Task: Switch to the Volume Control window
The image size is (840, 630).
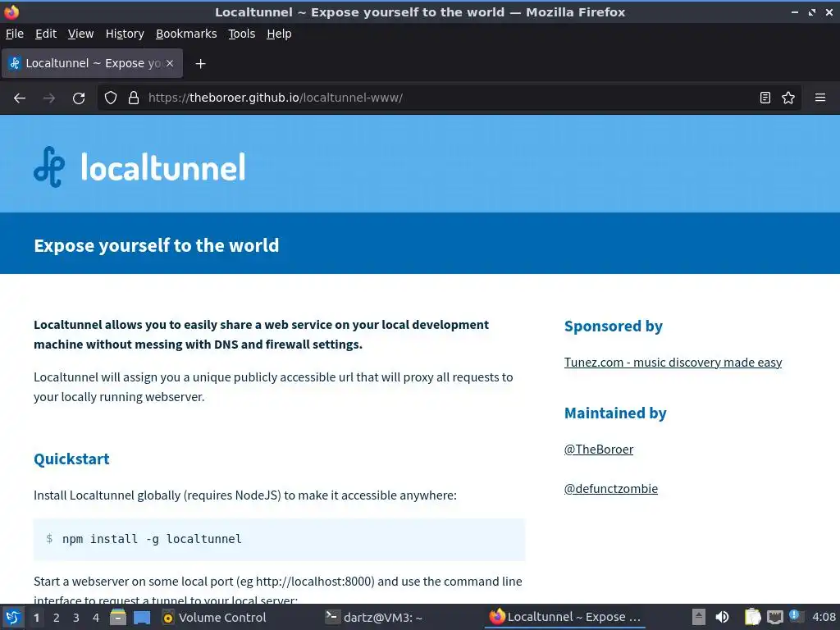Action: point(214,618)
